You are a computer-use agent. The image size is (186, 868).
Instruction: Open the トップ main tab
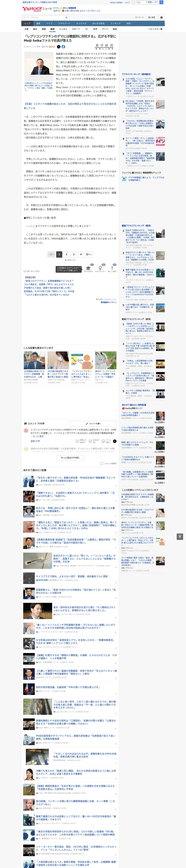point(27,24)
